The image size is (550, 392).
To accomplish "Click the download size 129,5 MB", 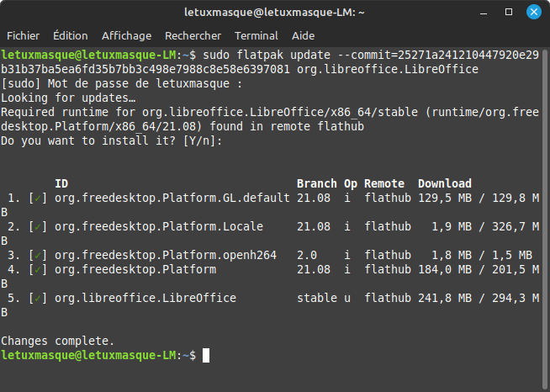I will pos(445,199).
